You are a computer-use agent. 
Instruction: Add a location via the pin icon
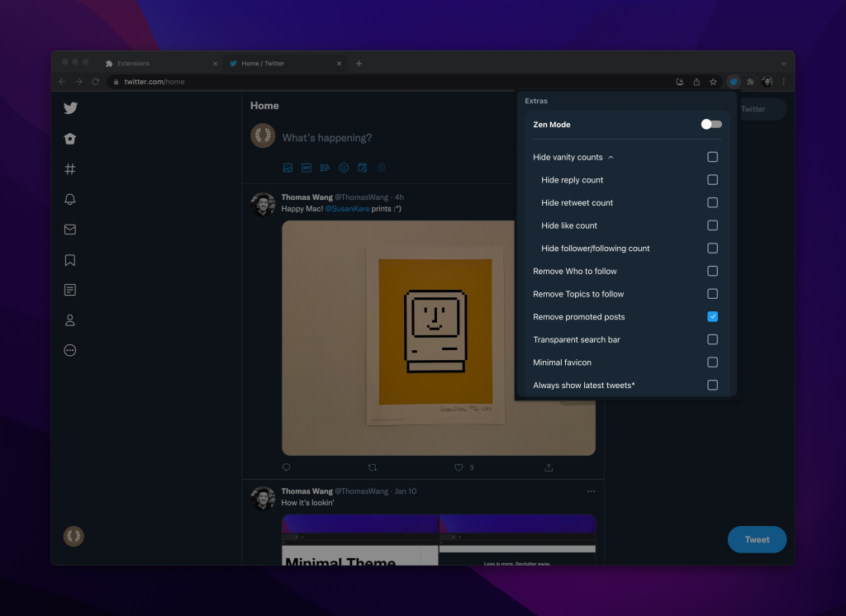(381, 168)
